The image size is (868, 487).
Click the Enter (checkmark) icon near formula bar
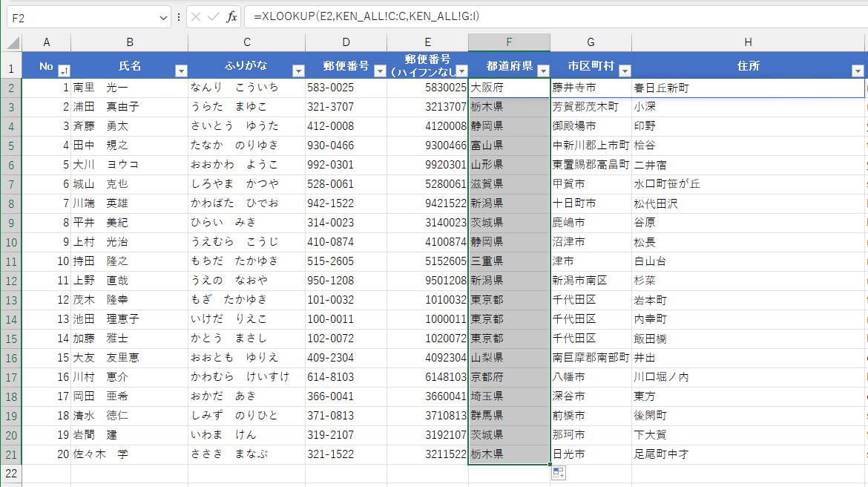(x=213, y=17)
